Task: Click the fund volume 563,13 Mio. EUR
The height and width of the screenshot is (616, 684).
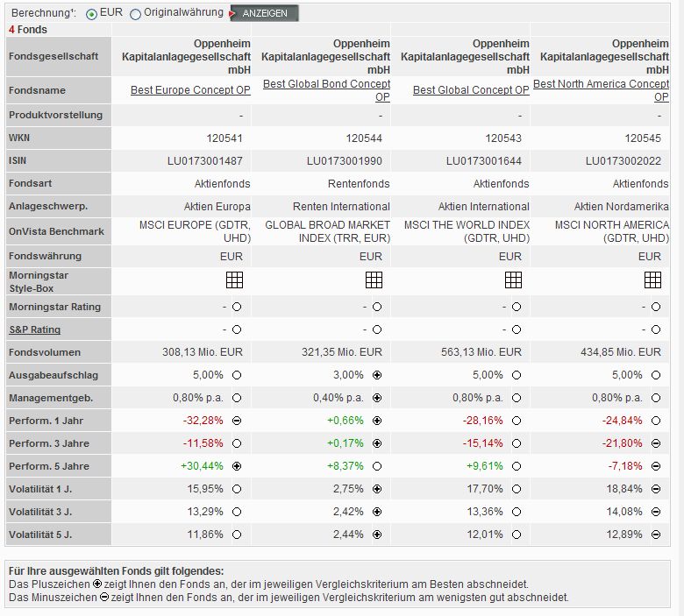Action: click(x=481, y=352)
